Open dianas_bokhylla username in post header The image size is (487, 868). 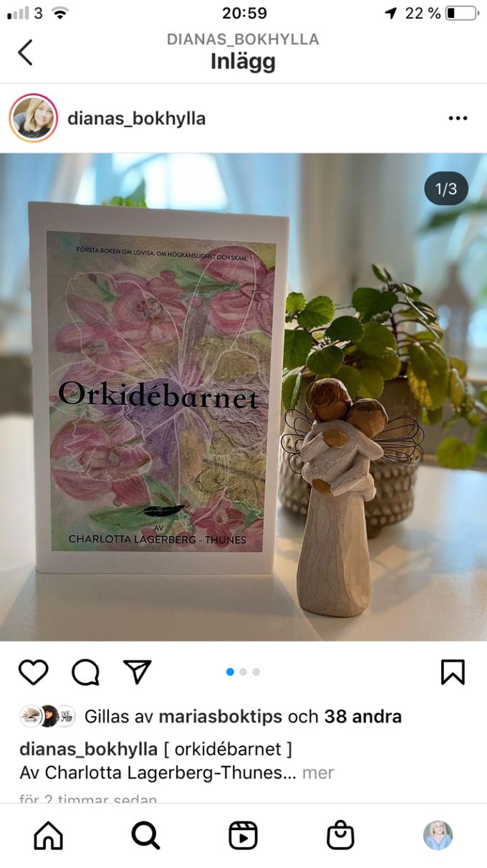click(136, 118)
